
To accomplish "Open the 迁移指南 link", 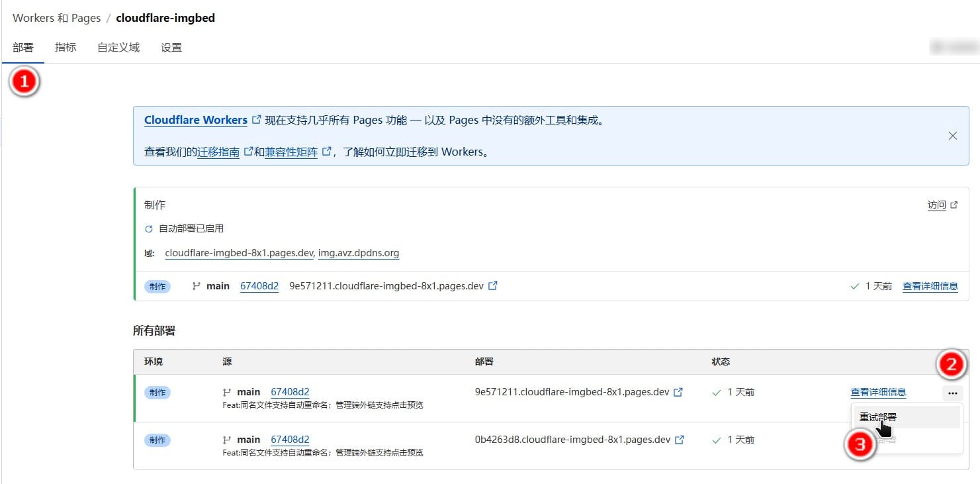I will (218, 152).
